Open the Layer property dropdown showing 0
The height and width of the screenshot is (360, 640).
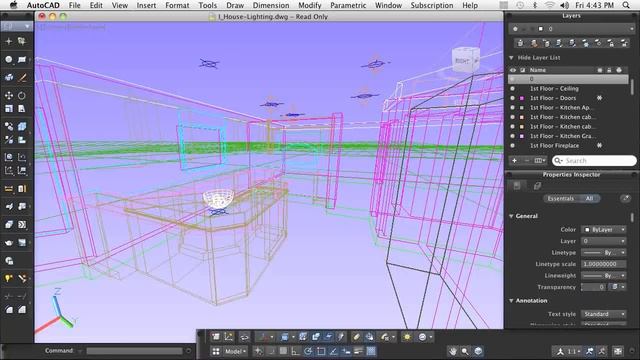[603, 241]
